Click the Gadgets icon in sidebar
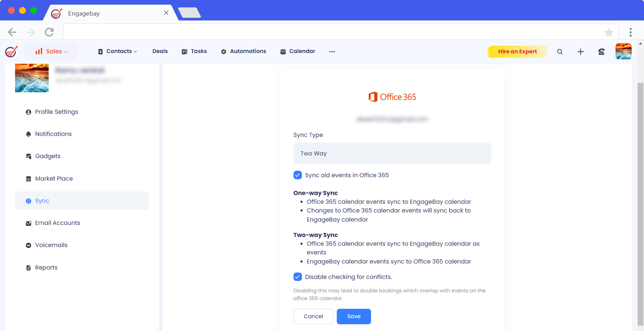The image size is (644, 331). pyautogui.click(x=28, y=156)
